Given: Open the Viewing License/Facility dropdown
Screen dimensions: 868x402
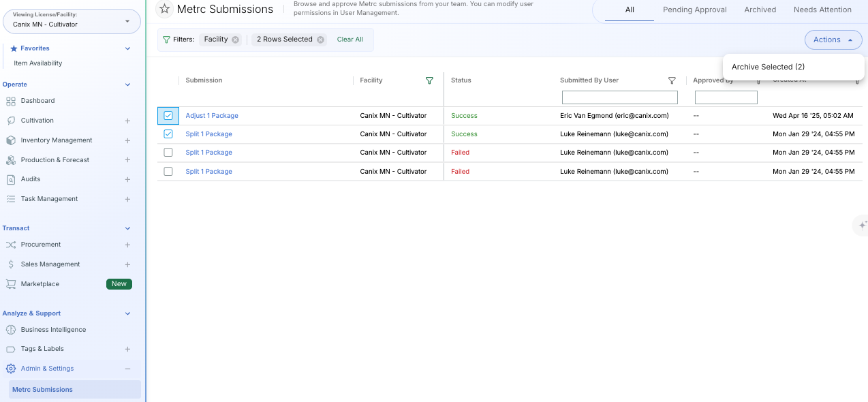Looking at the screenshot, I should point(72,21).
